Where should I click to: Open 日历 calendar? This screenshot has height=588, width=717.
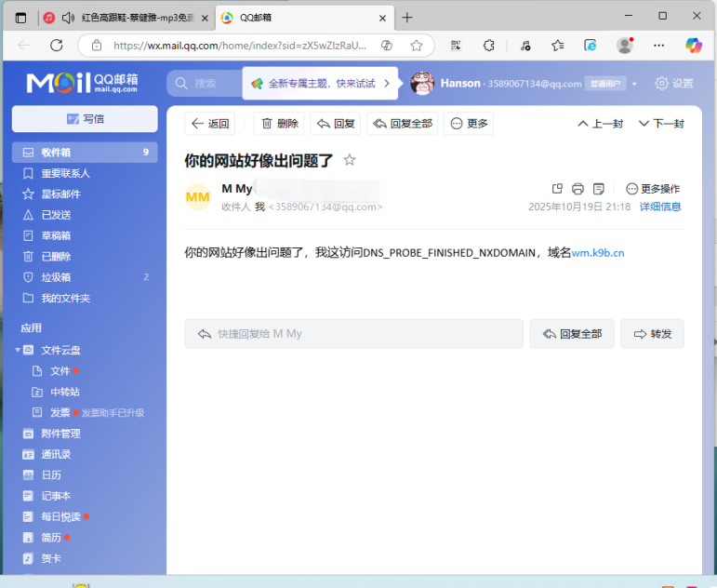point(51,475)
